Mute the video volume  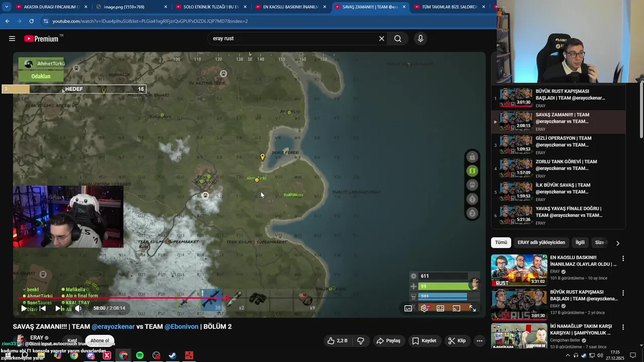(x=78, y=308)
